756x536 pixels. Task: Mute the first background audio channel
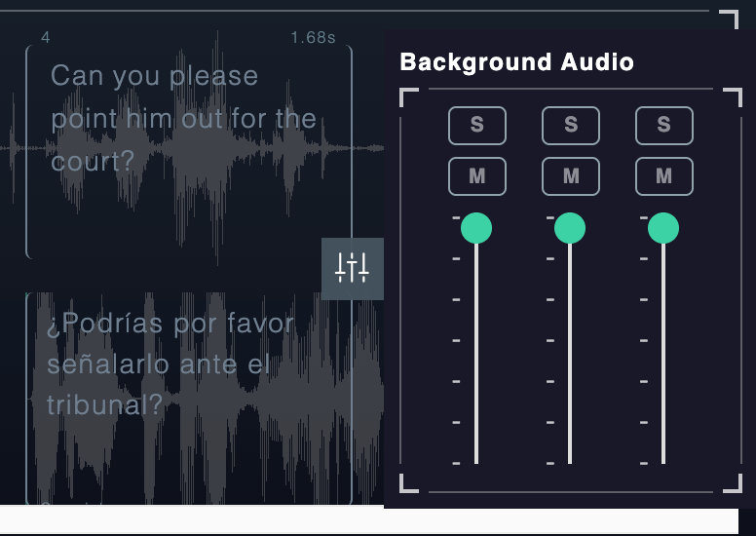(477, 176)
